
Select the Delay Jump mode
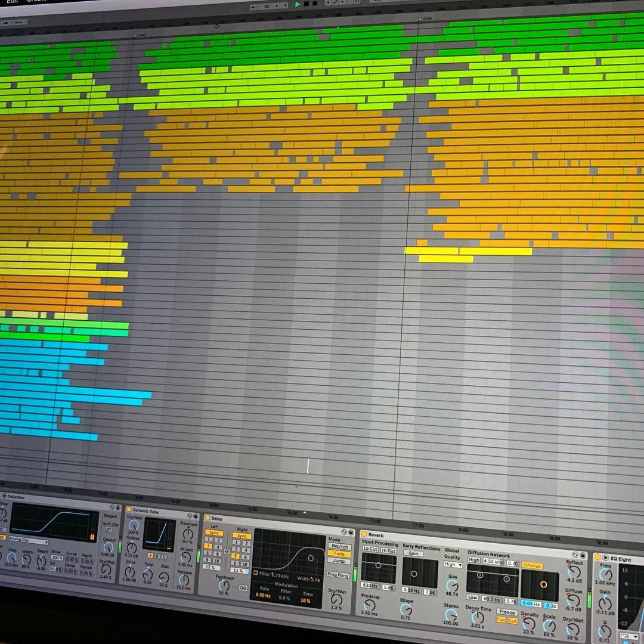[x=339, y=561]
